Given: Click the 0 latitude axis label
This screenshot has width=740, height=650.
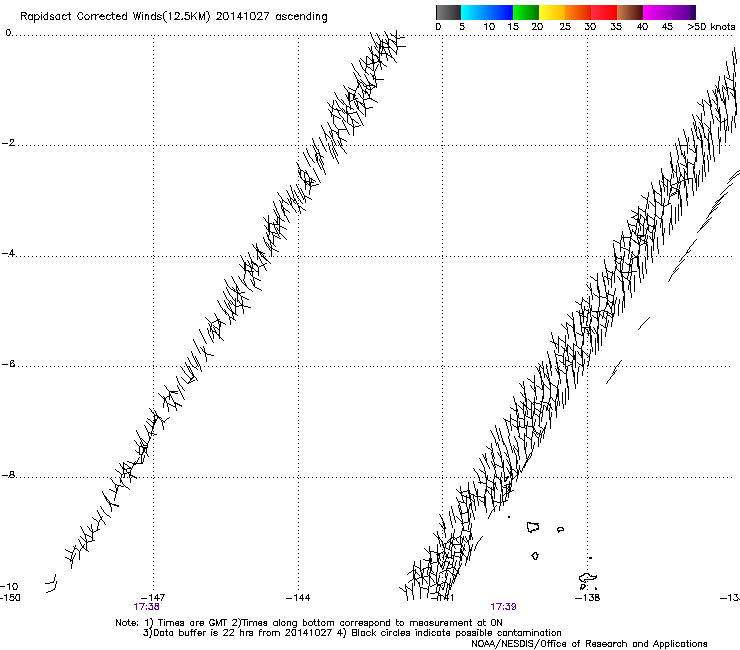Looking at the screenshot, I should click(8, 33).
